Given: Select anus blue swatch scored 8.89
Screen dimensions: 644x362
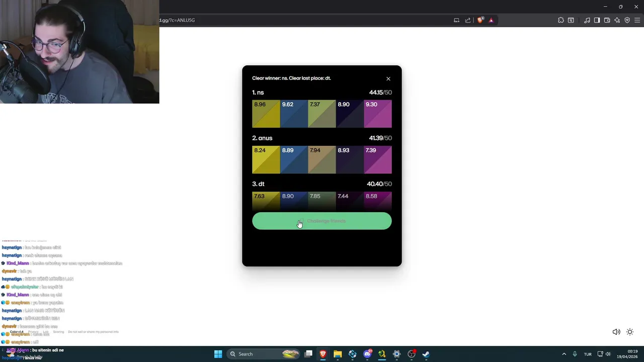Looking at the screenshot, I should 294,160.
